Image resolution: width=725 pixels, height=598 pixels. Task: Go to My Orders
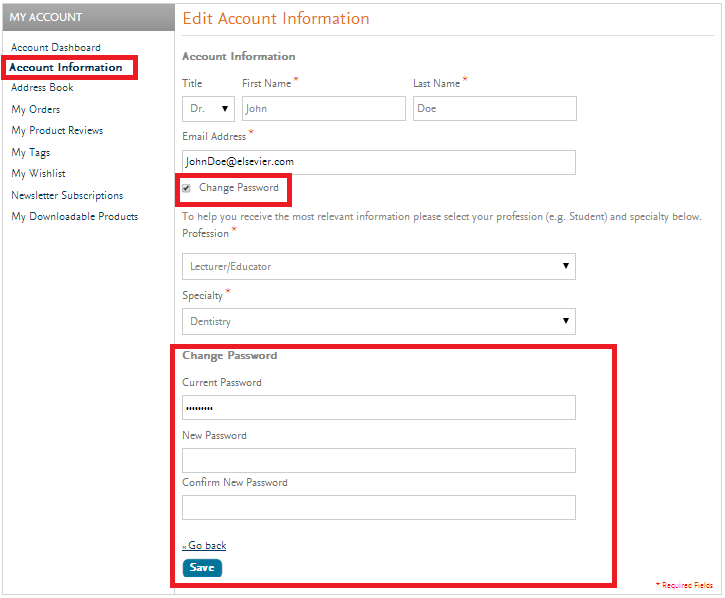36,109
